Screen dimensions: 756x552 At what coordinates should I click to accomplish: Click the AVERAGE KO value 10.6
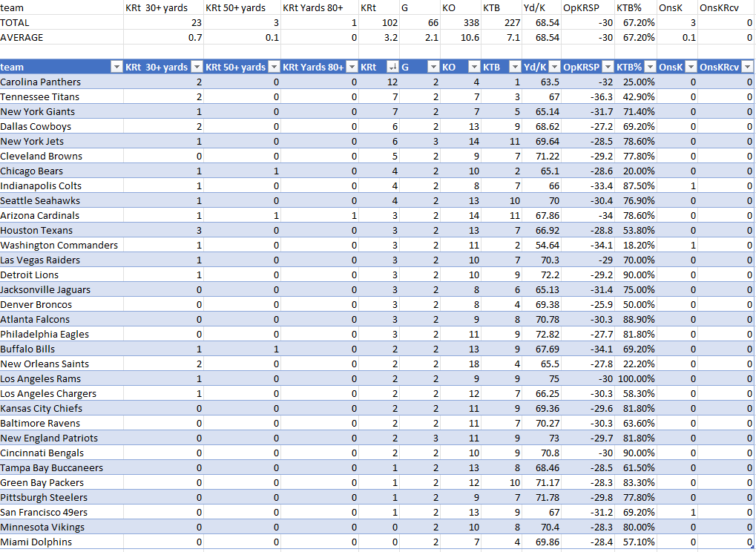click(x=461, y=38)
